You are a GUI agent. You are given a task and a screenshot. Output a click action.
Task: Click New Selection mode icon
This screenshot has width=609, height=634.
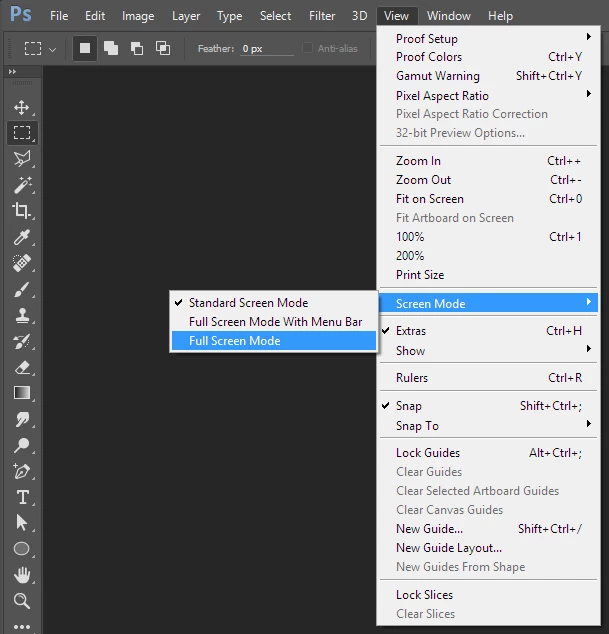coord(85,48)
